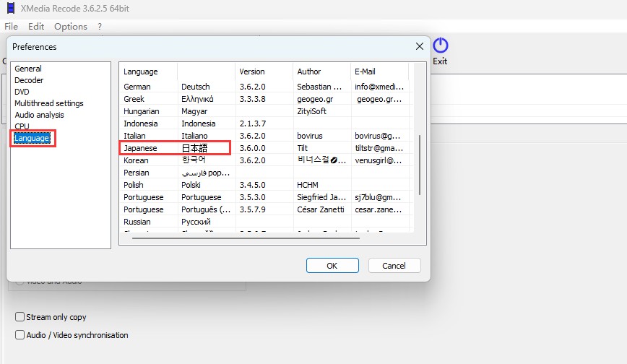Select the Decoder preferences category
This screenshot has width=627, height=364.
click(29, 80)
